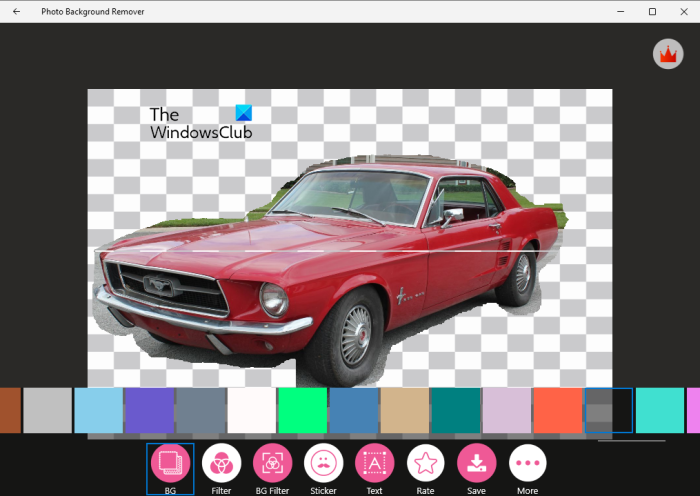Choose the purple background swatch

[150, 410]
